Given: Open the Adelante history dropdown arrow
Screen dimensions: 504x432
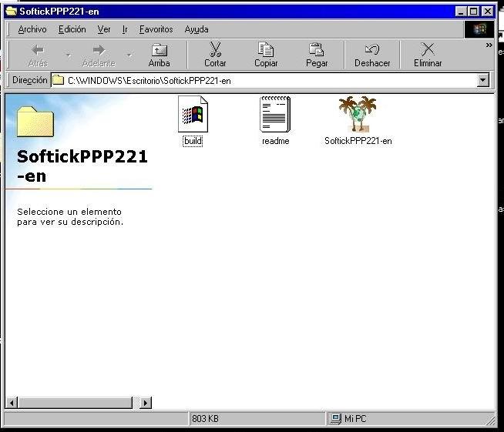Looking at the screenshot, I should 129,55.
